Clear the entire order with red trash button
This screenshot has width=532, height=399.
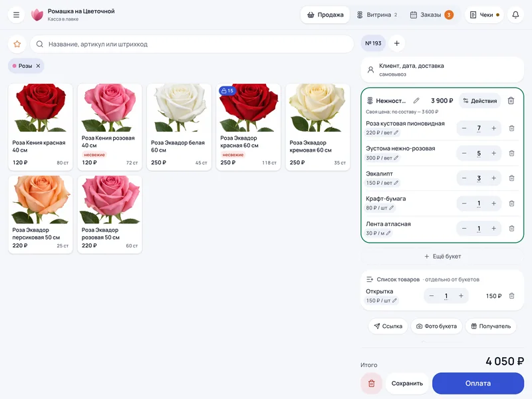[372, 384]
